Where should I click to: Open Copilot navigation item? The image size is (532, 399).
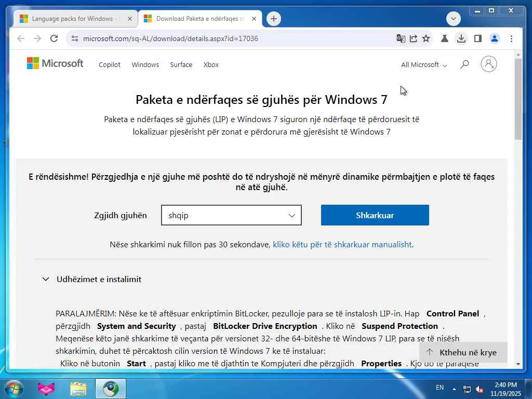tap(110, 64)
